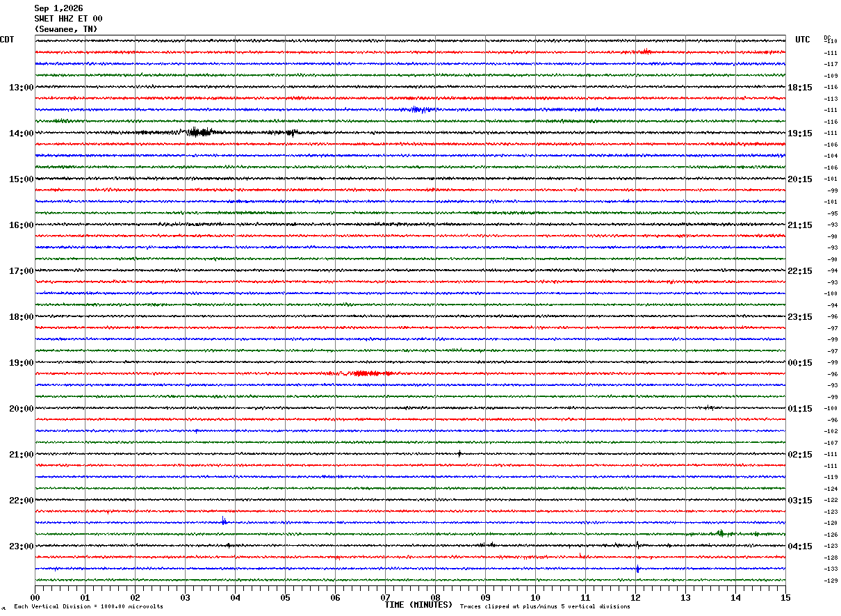Image resolution: width=841 pixels, height=616 pixels.
Task: Click the vertical division microvolts note
Action: (x=88, y=606)
